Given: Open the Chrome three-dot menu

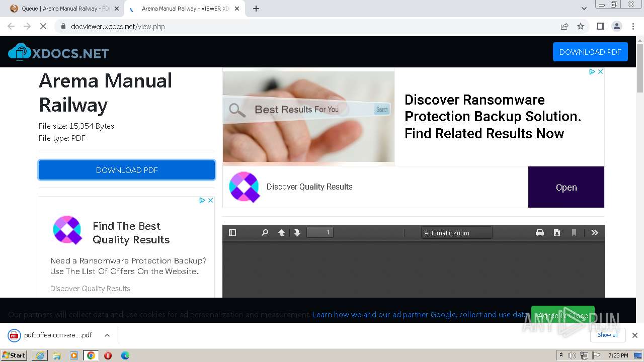Looking at the screenshot, I should click(633, 26).
